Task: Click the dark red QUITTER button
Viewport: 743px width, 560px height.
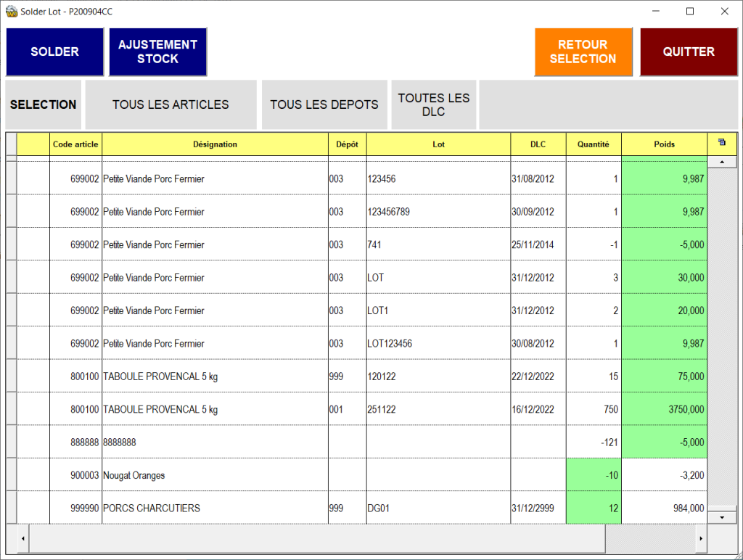Action: (689, 52)
